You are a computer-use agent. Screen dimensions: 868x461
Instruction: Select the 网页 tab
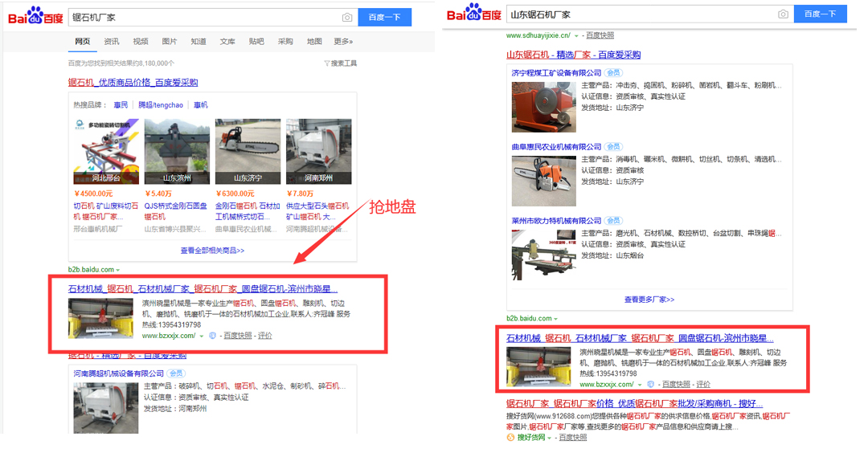[83, 42]
